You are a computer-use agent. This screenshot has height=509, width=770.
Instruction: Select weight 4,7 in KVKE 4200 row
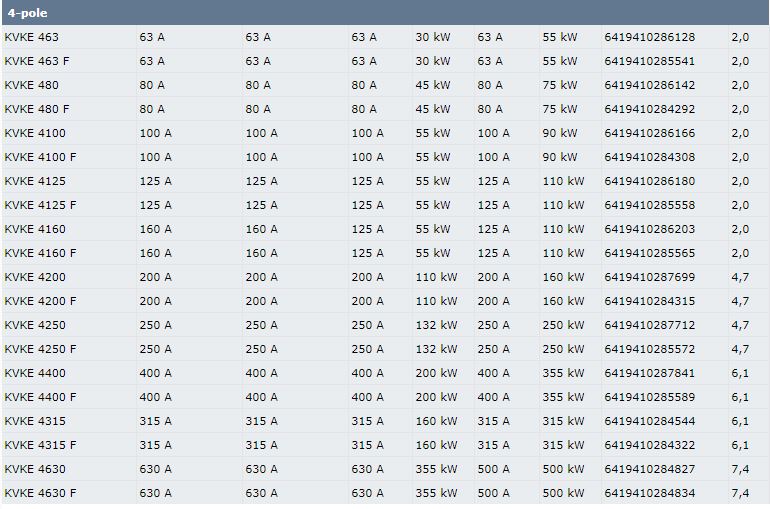740,278
